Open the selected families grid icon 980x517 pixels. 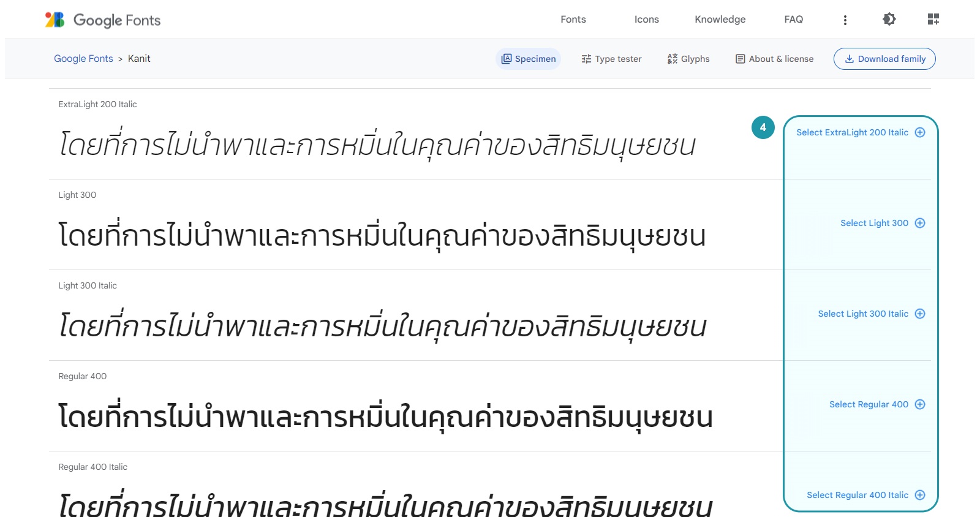pos(933,20)
